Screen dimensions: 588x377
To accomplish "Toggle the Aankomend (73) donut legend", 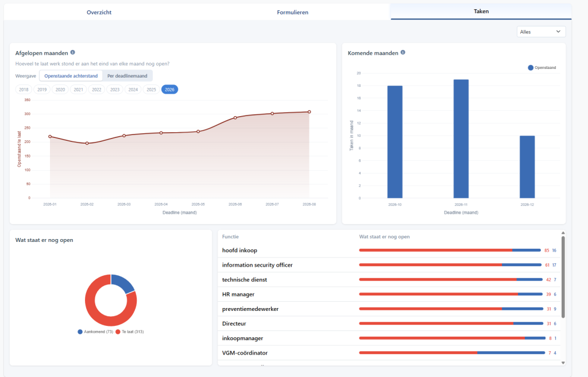I will click(x=95, y=332).
